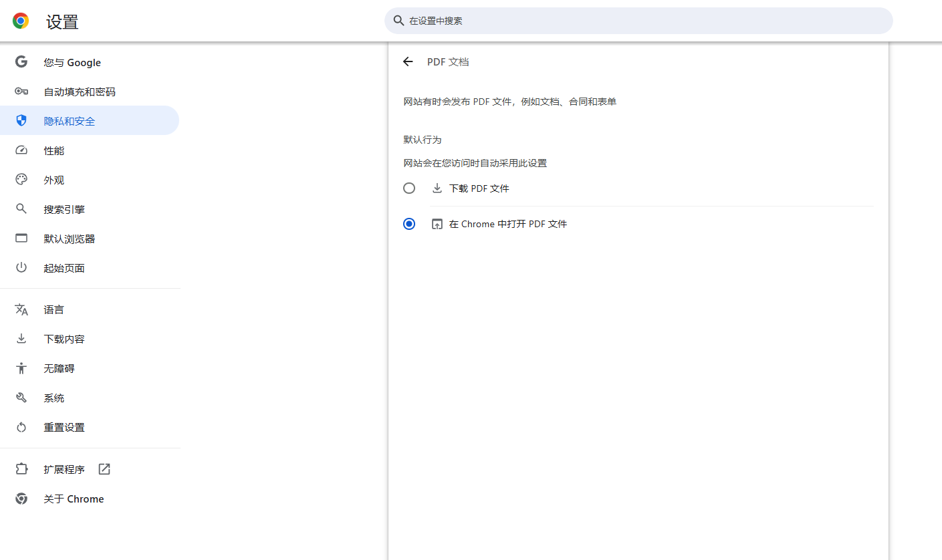Viewport: 942px width, 560px height.
Task: Click the 设置 page title
Action: coord(62,22)
